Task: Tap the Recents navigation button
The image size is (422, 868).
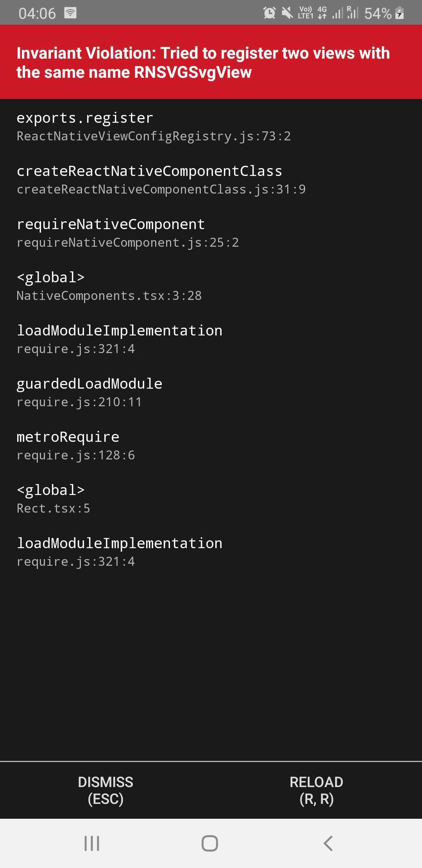Action: pyautogui.click(x=91, y=844)
